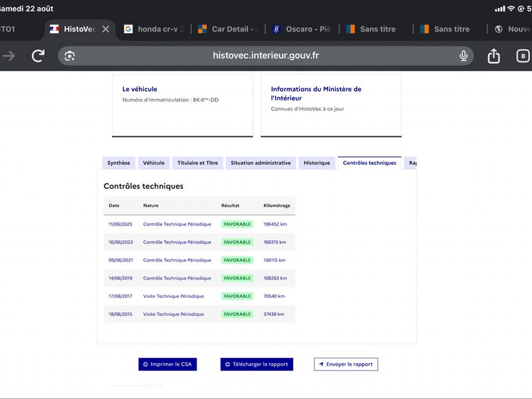Open the Historique tab
Image resolution: width=532 pixels, height=399 pixels.
[317, 163]
